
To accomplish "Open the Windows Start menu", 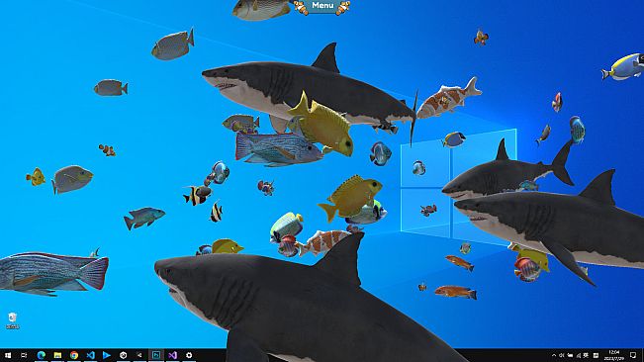I will 8,355.
